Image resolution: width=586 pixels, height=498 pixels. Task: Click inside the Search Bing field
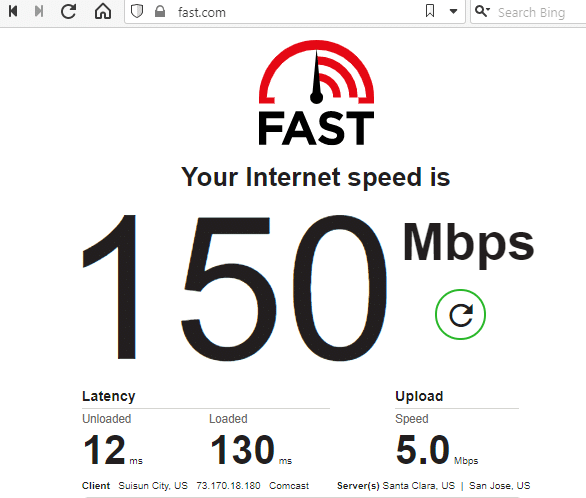click(538, 12)
